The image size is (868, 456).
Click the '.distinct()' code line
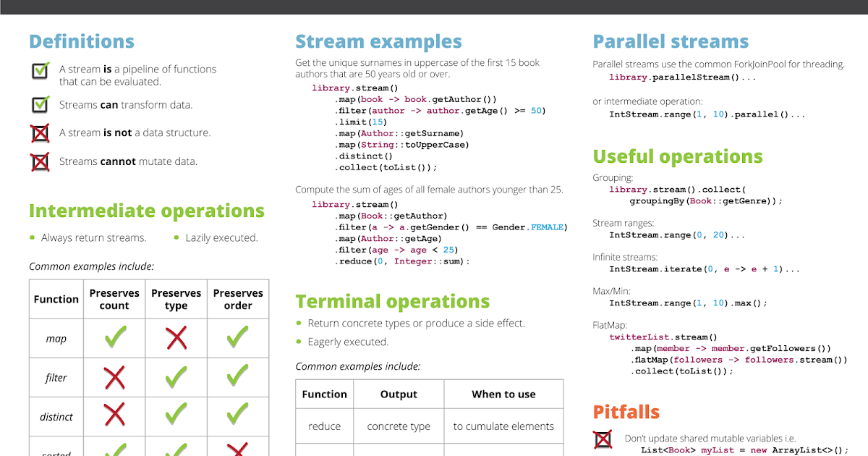[364, 156]
